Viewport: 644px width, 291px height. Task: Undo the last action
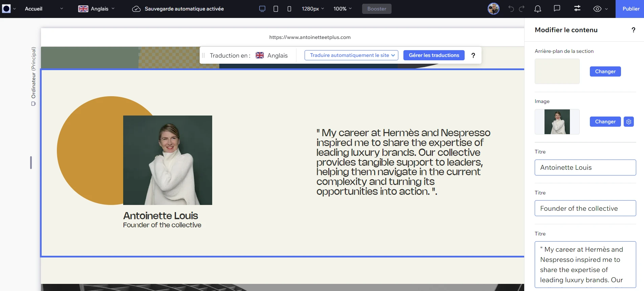(x=511, y=9)
